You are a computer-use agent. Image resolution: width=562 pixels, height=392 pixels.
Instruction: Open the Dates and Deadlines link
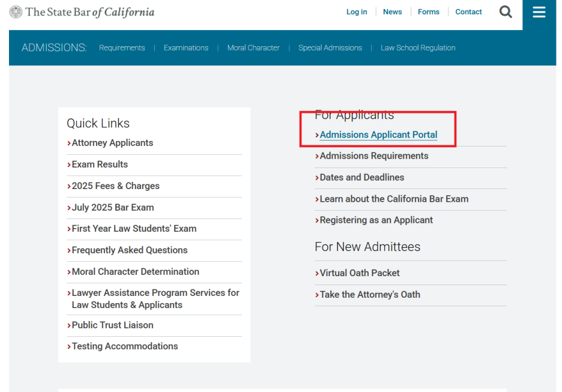tap(361, 177)
